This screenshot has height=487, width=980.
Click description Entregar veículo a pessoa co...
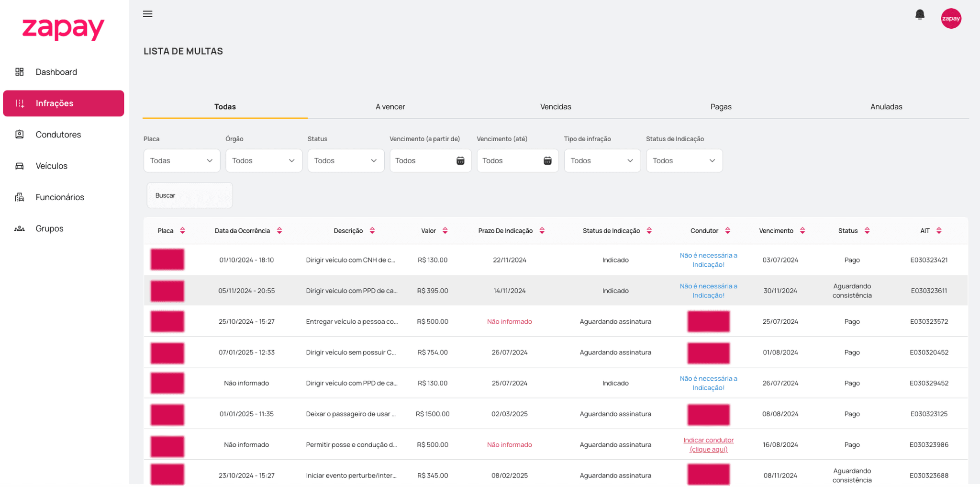click(352, 322)
